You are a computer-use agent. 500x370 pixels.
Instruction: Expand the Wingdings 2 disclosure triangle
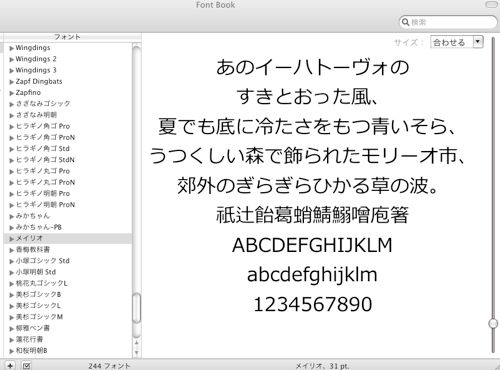[x=11, y=59]
